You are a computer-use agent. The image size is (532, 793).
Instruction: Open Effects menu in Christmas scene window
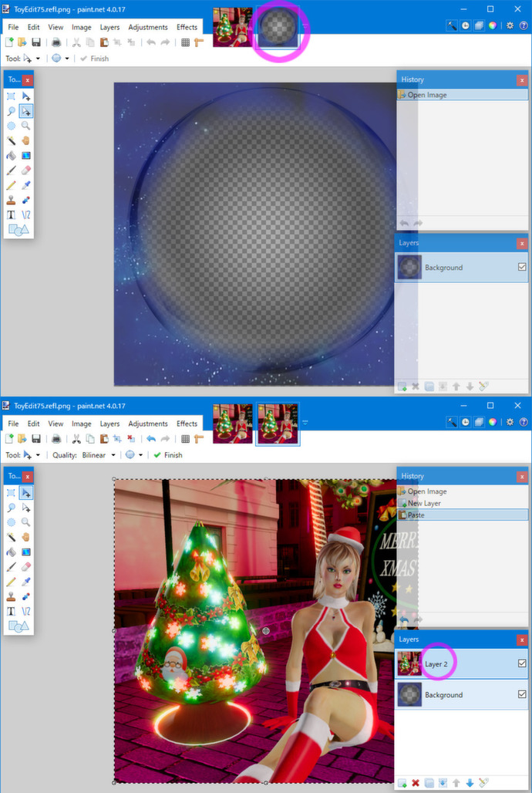[x=187, y=423]
